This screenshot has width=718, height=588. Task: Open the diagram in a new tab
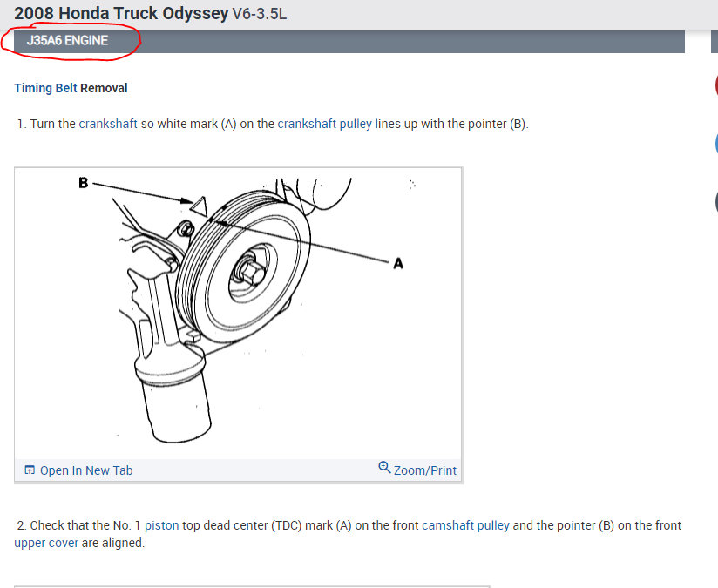[x=86, y=470]
